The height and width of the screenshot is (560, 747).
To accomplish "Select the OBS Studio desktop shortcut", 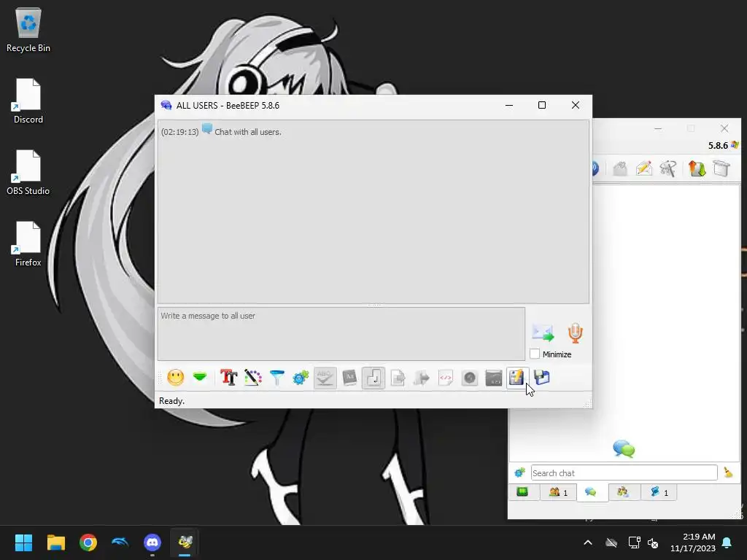I will [x=28, y=172].
